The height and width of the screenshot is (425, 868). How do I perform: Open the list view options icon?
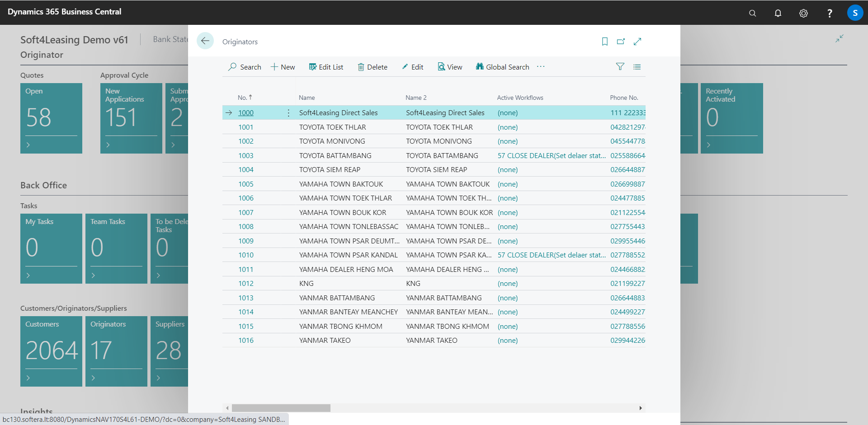[x=637, y=66]
